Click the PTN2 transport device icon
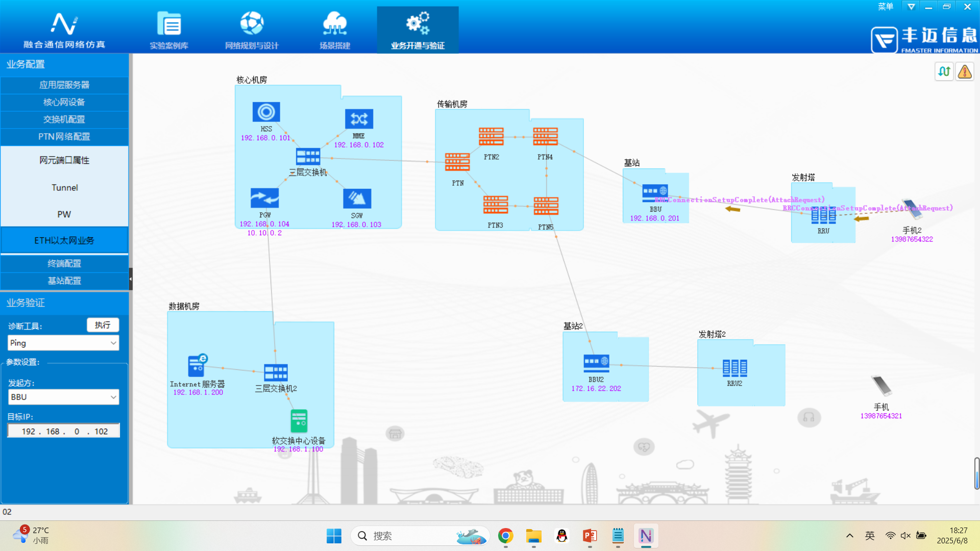Viewport: 980px width, 551px height. point(491,137)
